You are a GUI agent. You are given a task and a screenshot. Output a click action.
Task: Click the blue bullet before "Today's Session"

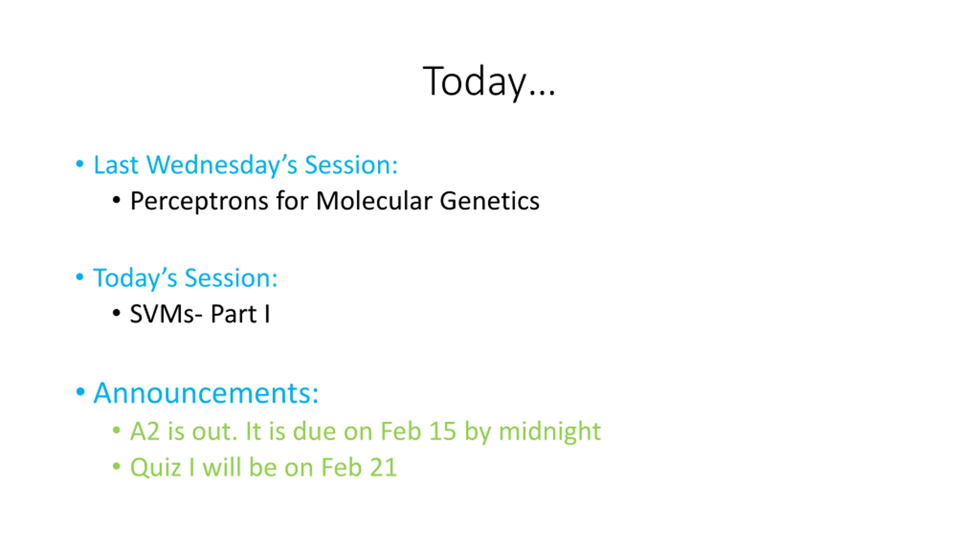point(80,277)
